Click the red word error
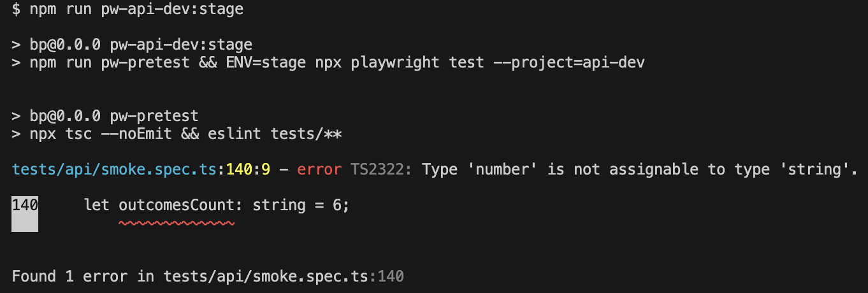Viewport: 868px width, 293px height. pos(319,169)
